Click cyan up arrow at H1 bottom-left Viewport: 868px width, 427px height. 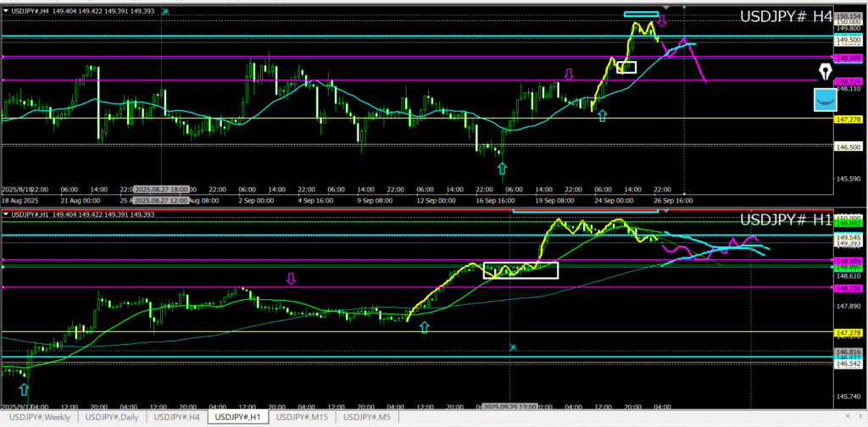(x=24, y=391)
